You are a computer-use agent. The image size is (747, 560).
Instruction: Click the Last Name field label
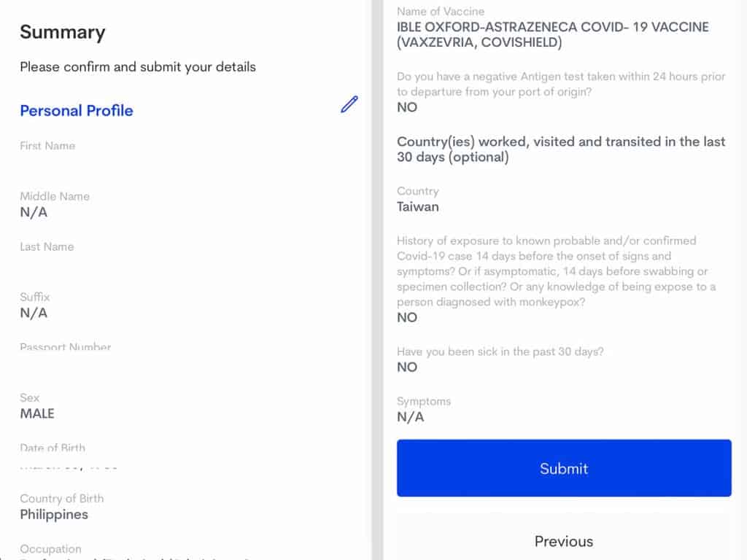point(47,246)
